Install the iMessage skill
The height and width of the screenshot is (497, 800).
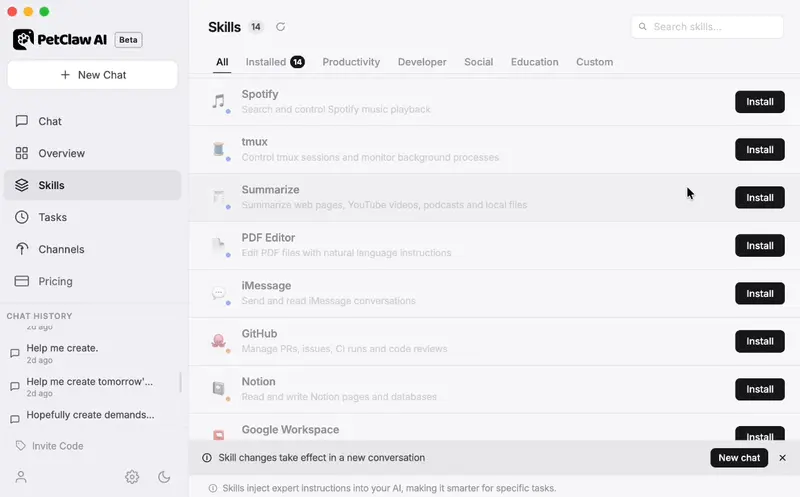pyautogui.click(x=760, y=293)
